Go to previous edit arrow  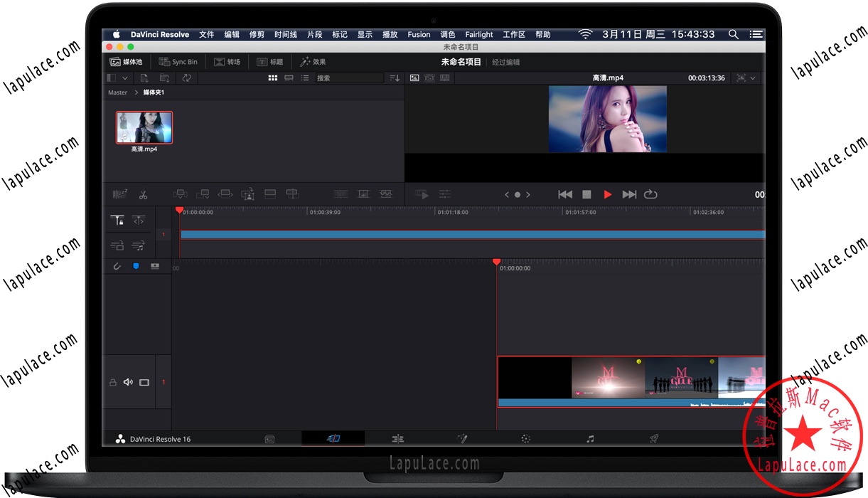click(x=507, y=194)
